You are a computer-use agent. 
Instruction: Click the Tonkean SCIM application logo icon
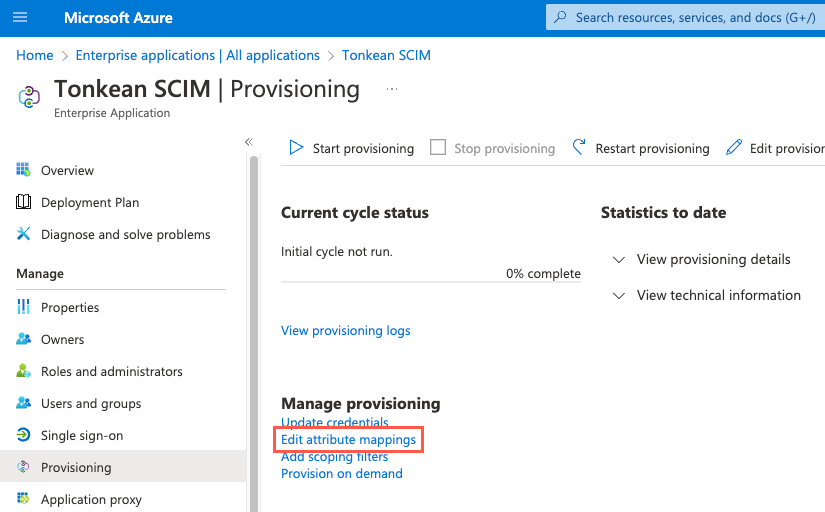pos(29,97)
